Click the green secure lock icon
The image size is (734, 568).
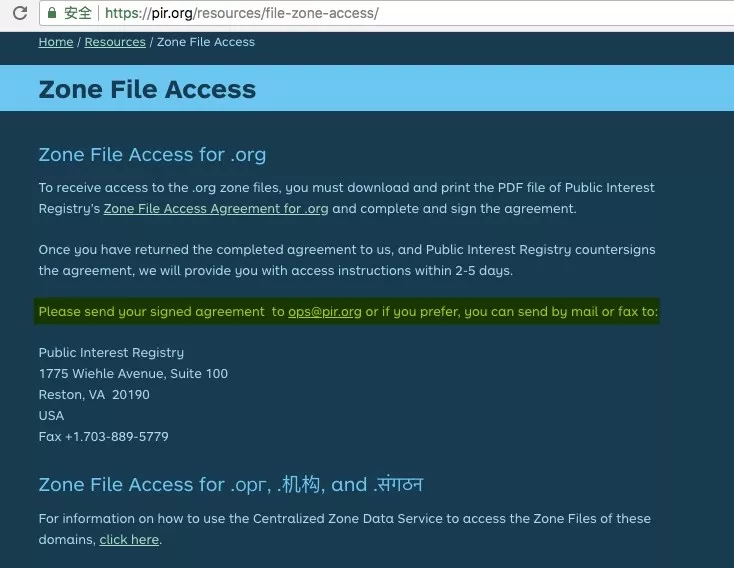(x=51, y=13)
